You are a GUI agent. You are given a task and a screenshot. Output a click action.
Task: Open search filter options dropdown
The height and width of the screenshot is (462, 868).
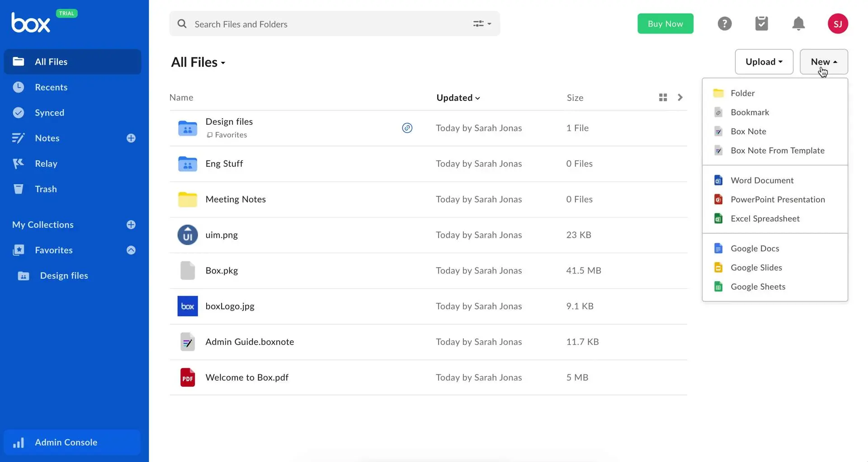tap(482, 24)
